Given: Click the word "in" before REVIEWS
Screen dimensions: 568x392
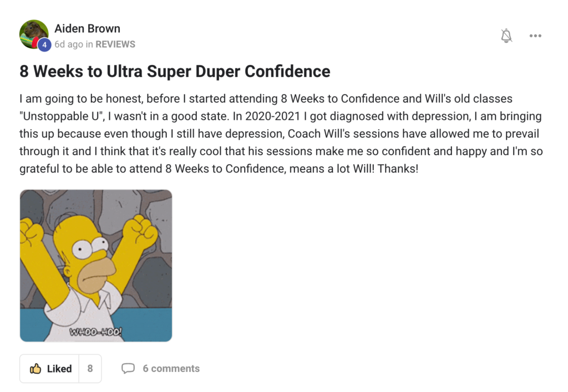Looking at the screenshot, I should pyautogui.click(x=89, y=44).
